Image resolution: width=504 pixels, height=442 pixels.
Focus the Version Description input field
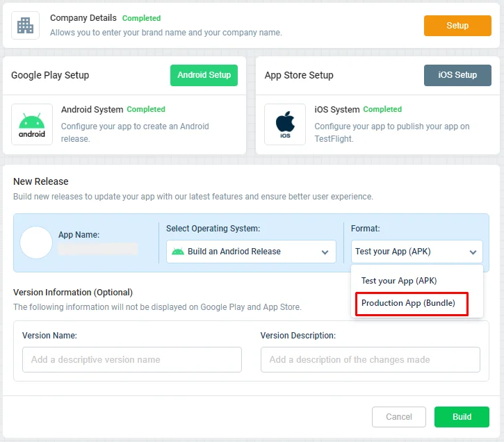click(x=371, y=359)
